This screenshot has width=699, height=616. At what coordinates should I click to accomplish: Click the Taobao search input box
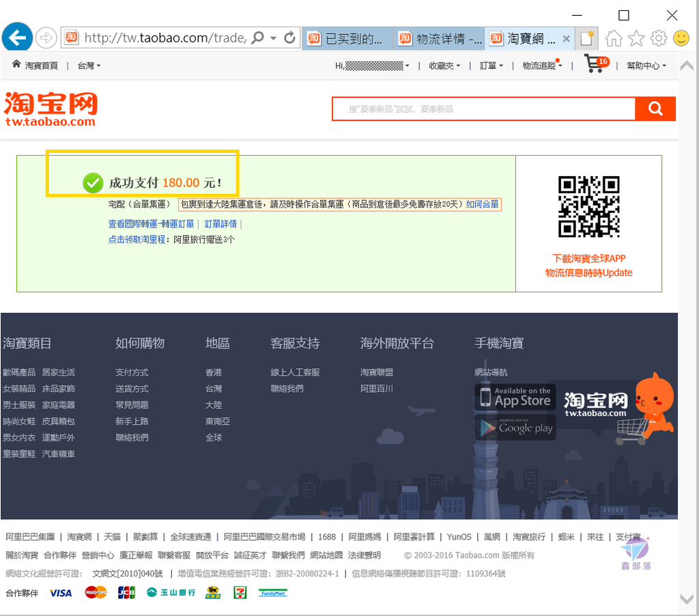click(484, 109)
